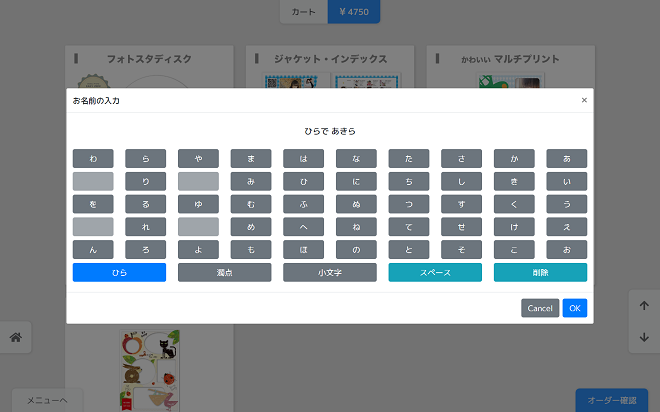Toggle 小文字 small character mode
Image resolution: width=660 pixels, height=412 pixels.
[330, 272]
